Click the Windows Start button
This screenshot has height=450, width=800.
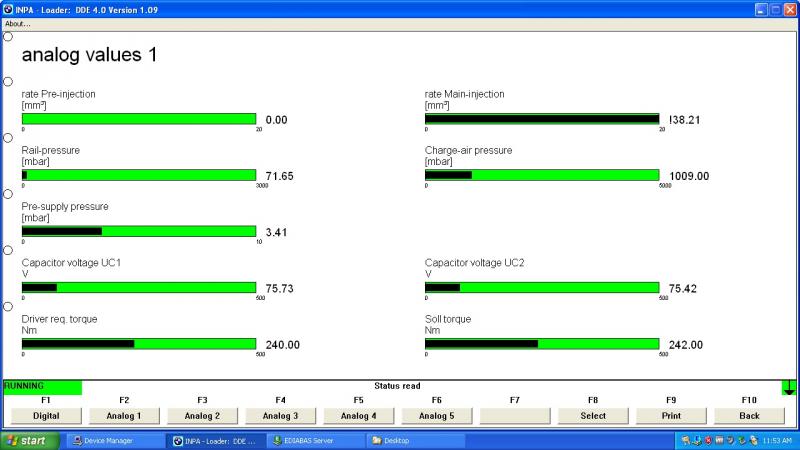[x=28, y=440]
